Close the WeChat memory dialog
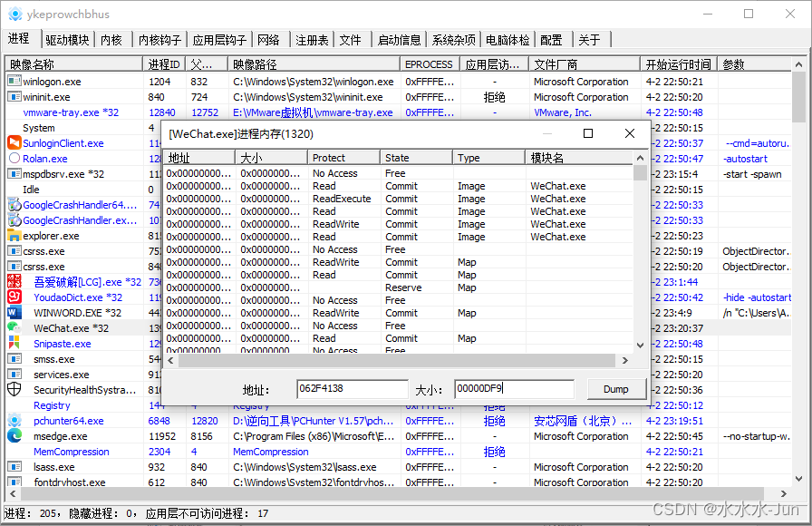 click(x=630, y=133)
